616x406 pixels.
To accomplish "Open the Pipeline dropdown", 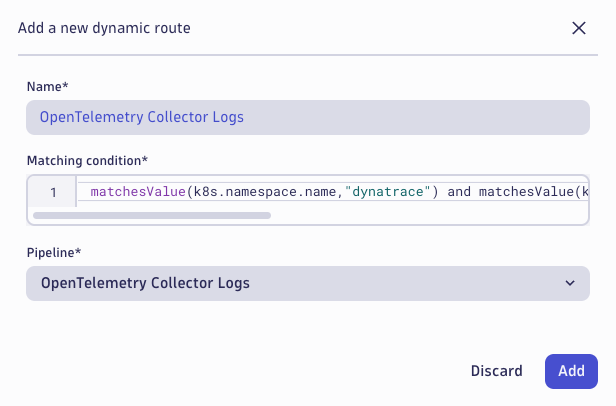I will pos(308,283).
